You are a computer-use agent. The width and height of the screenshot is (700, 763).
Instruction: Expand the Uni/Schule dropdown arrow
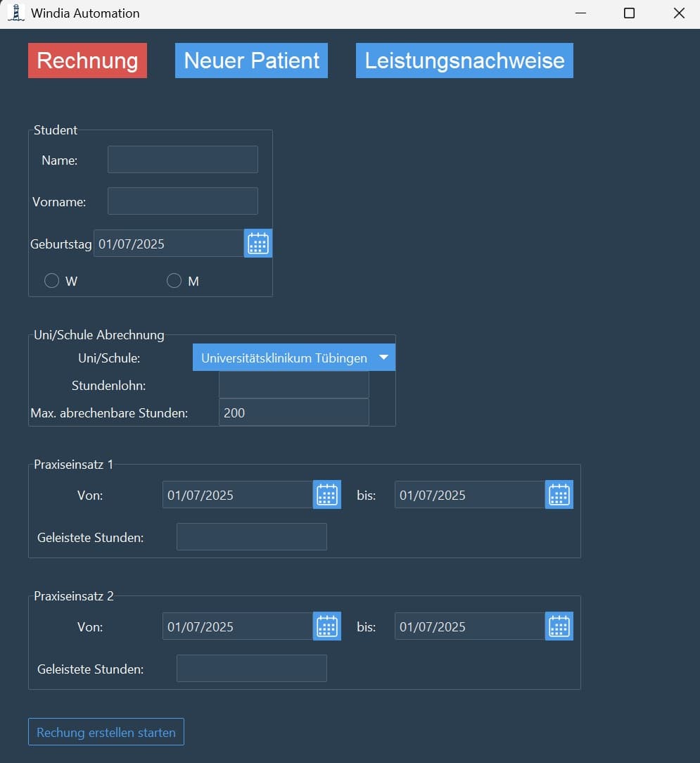(x=383, y=358)
